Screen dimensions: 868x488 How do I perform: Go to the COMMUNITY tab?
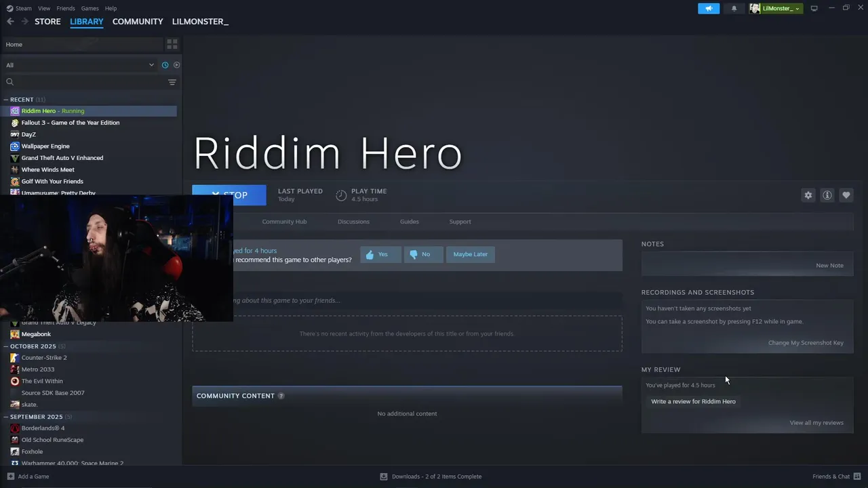point(138,22)
